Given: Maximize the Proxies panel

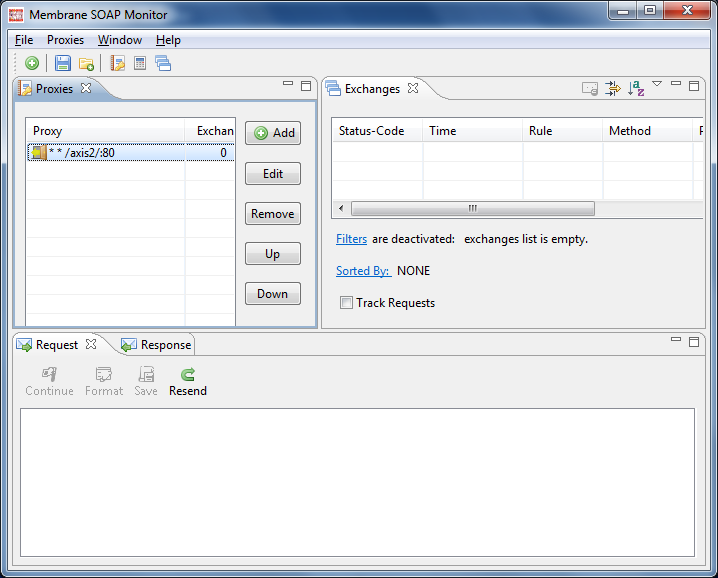Looking at the screenshot, I should click(306, 86).
